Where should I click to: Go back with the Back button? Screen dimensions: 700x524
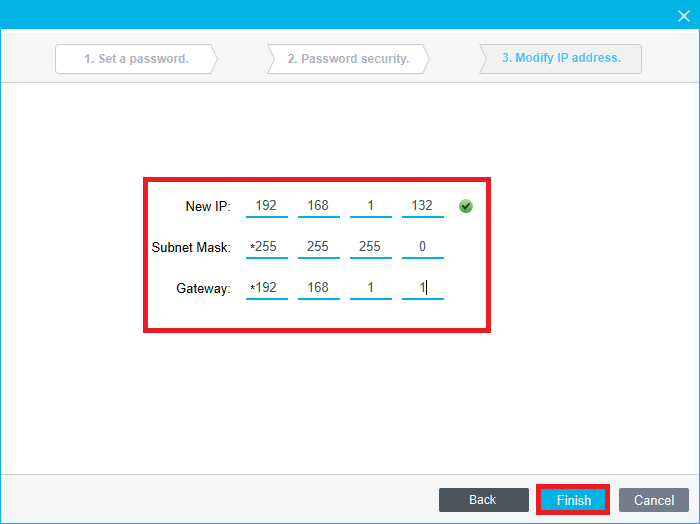point(483,500)
